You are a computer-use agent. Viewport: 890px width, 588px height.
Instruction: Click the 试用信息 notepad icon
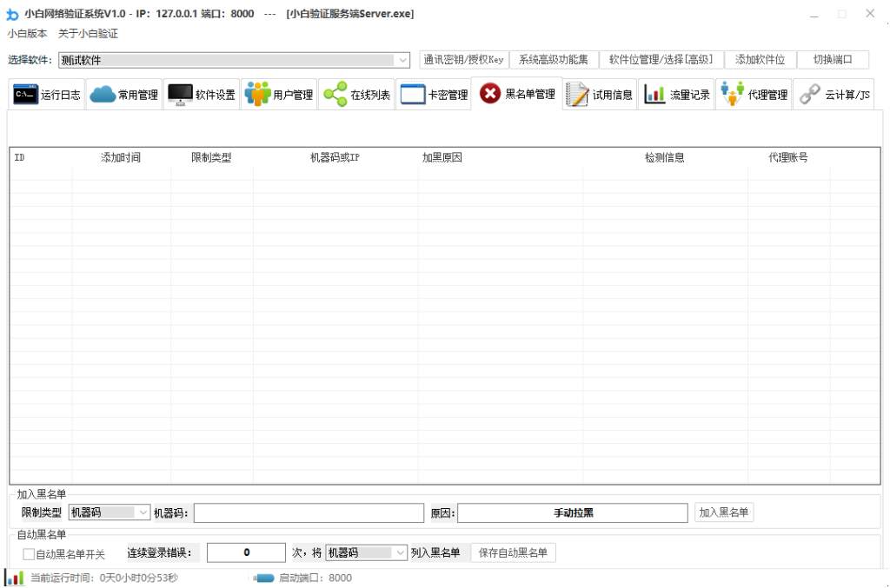(576, 95)
